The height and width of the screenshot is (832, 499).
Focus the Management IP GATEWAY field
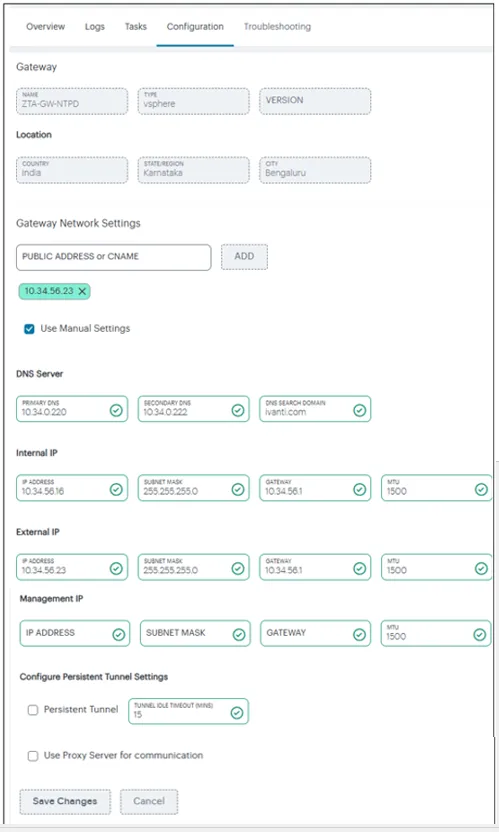316,633
